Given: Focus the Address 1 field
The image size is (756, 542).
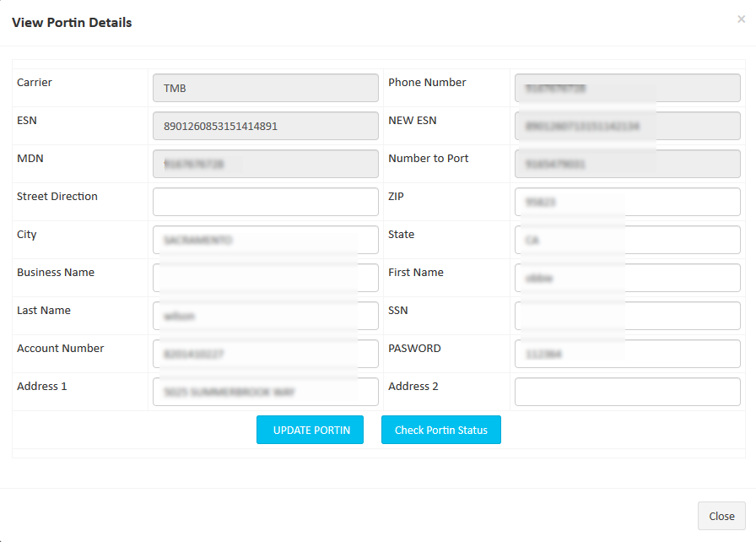Looking at the screenshot, I should click(266, 392).
